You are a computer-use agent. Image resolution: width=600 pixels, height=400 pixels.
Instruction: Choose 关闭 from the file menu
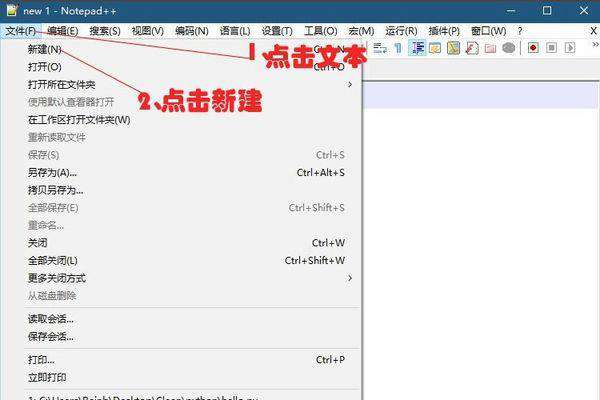(x=182, y=243)
